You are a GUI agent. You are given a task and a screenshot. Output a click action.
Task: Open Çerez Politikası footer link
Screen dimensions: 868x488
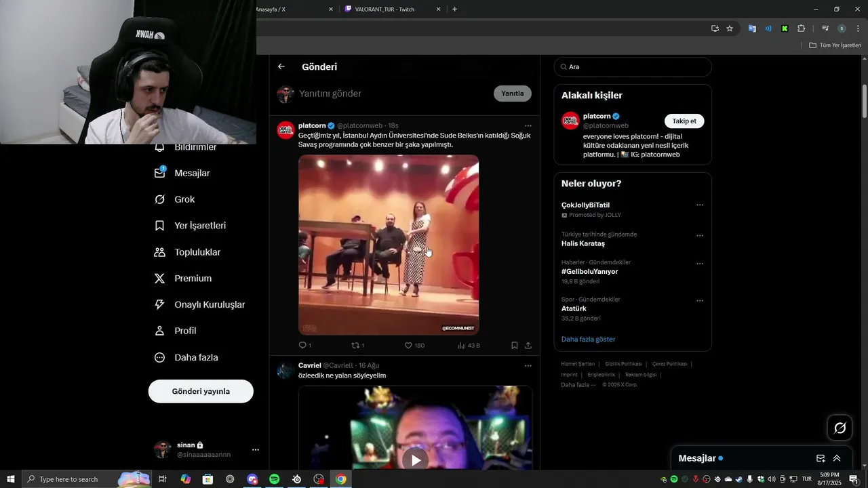point(669,364)
